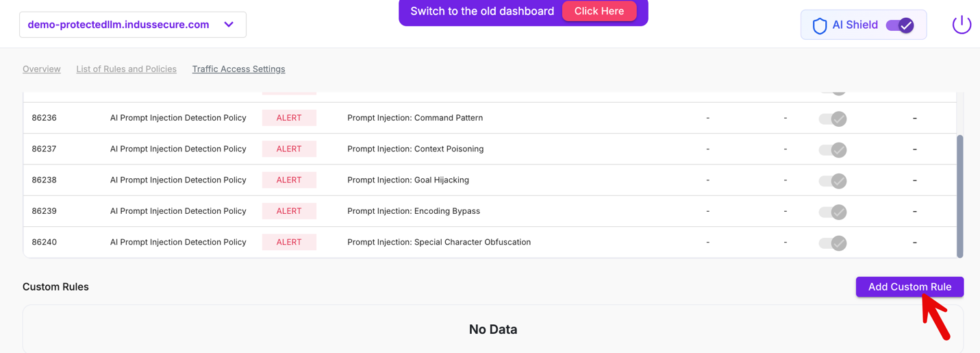Click ALERT badge for rule 86236
Screen dimensions: 980x353
pos(289,118)
